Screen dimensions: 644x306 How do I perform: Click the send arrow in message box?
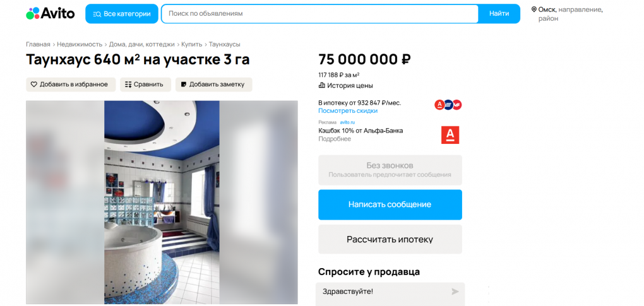[x=455, y=291]
